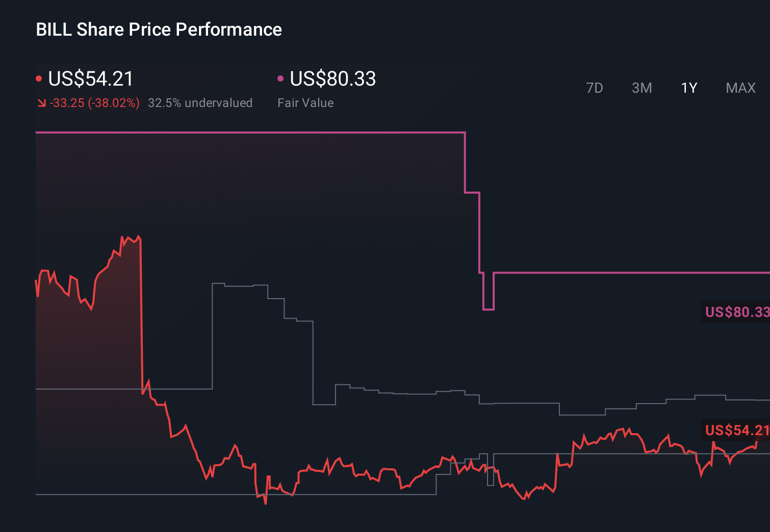Select the US$80.33 price badge on the right
This screenshot has height=532, width=770.
(x=737, y=311)
